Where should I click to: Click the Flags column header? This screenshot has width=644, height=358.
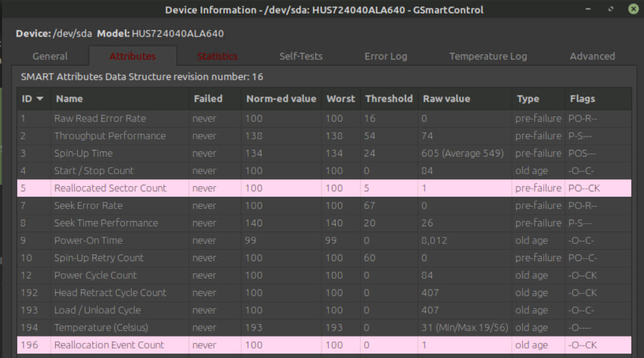[582, 99]
